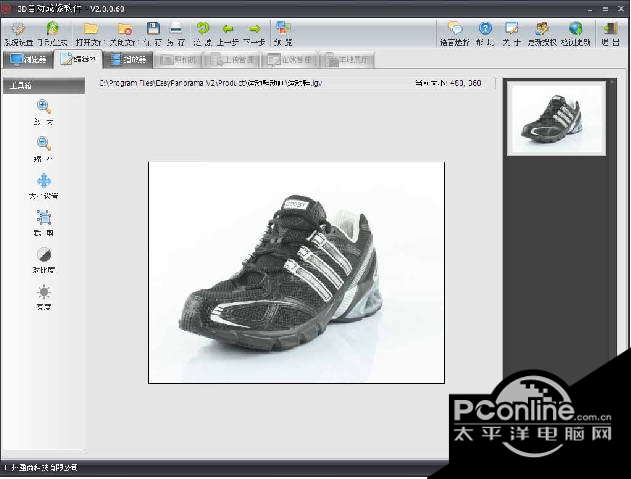Click the printer icon in toolbar
631x479 pixels.
click(176, 29)
